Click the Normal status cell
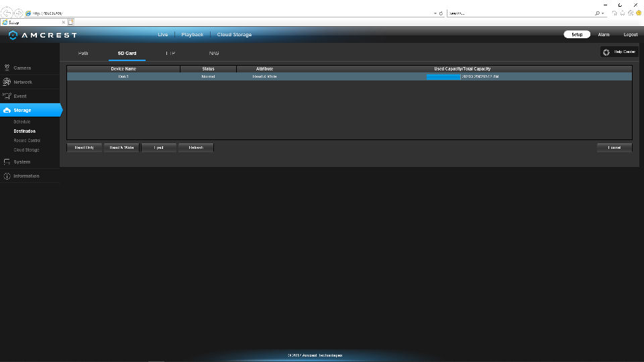 pyautogui.click(x=208, y=76)
